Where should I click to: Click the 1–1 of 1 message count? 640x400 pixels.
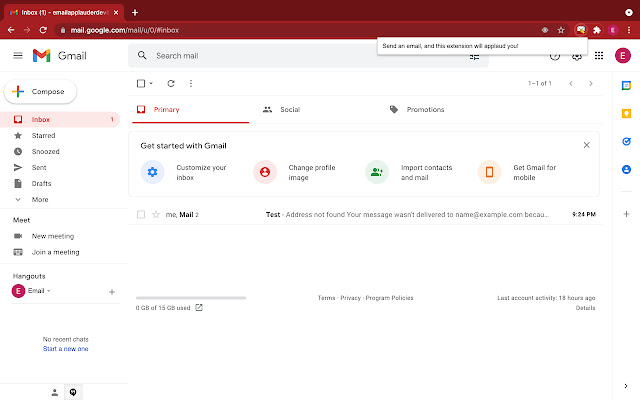pyautogui.click(x=540, y=83)
